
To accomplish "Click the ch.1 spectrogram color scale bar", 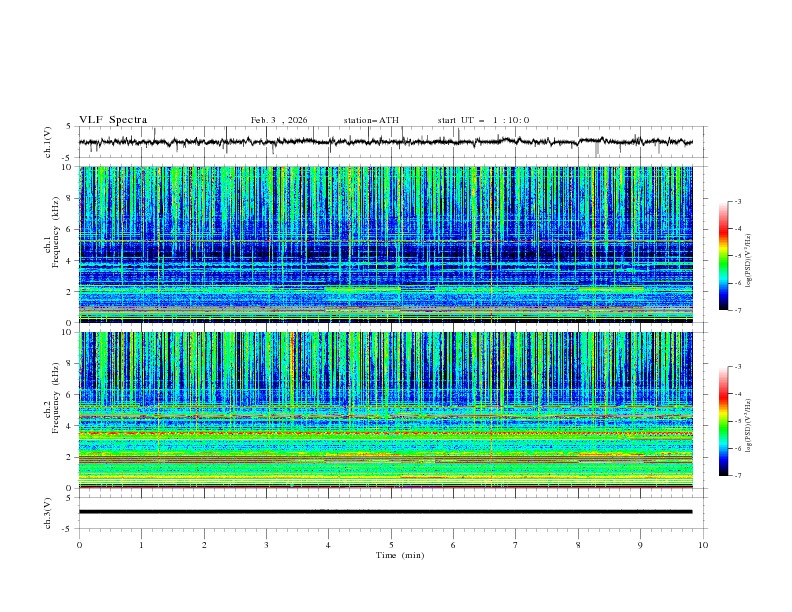I will click(724, 256).
